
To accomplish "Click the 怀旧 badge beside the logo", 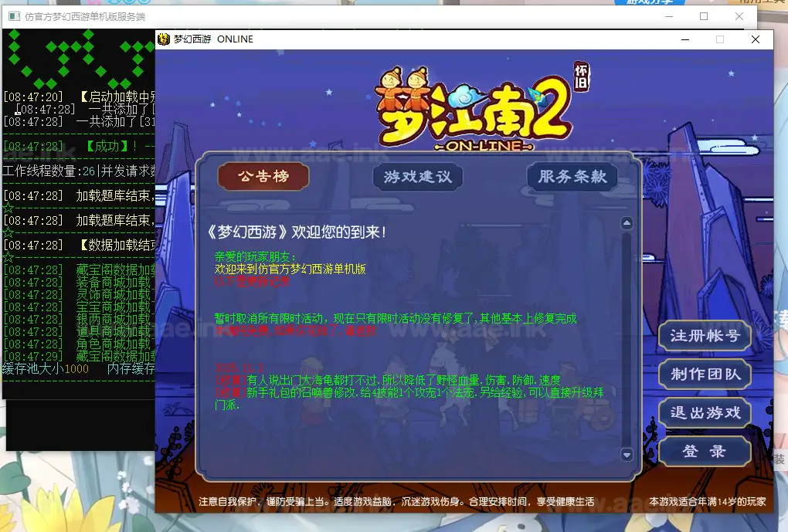I will click(x=582, y=77).
